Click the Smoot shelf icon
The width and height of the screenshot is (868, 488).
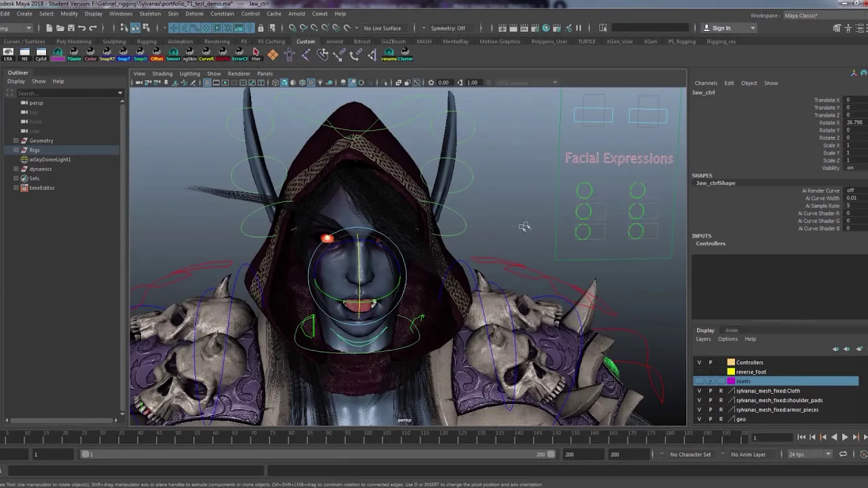[174, 54]
